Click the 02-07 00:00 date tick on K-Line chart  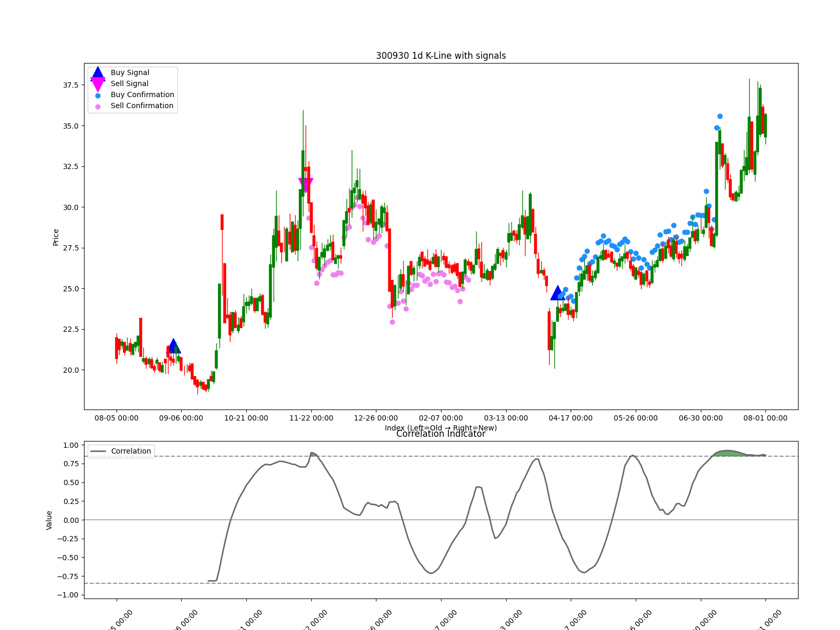pyautogui.click(x=441, y=418)
